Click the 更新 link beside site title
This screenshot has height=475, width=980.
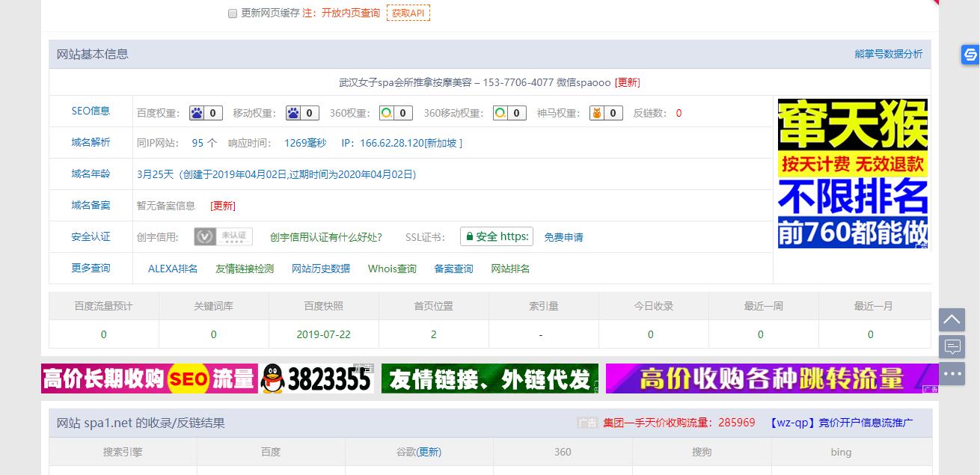pyautogui.click(x=627, y=82)
